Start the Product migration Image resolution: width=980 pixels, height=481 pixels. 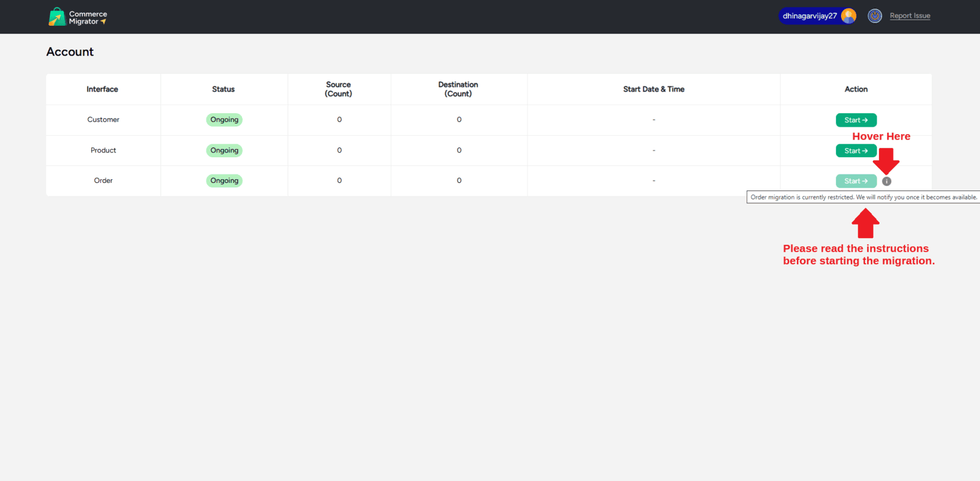[x=856, y=151]
